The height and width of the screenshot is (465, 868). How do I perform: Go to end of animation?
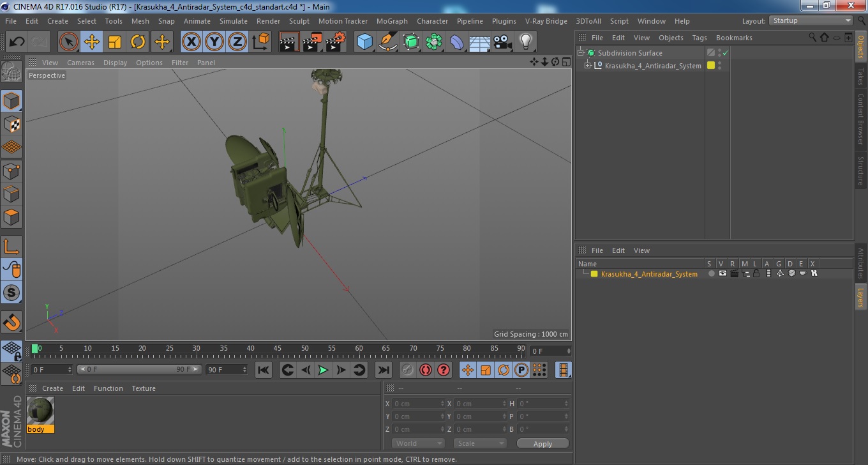click(x=383, y=370)
